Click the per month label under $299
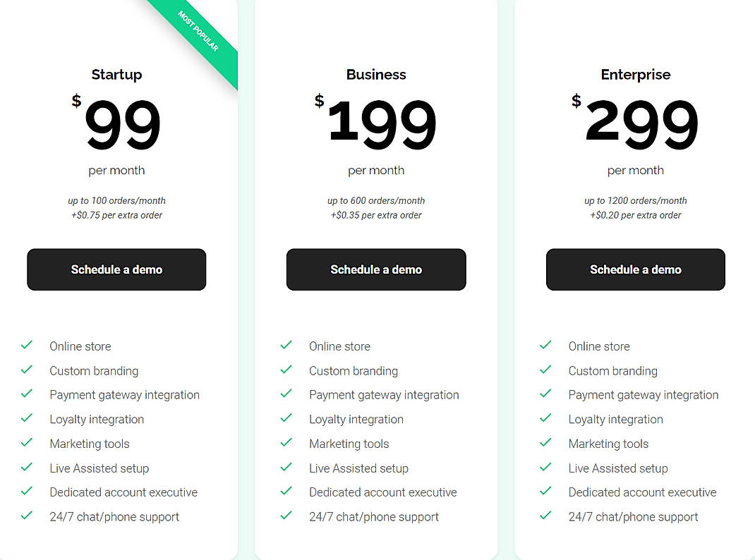This screenshot has width=755, height=560. pos(635,170)
